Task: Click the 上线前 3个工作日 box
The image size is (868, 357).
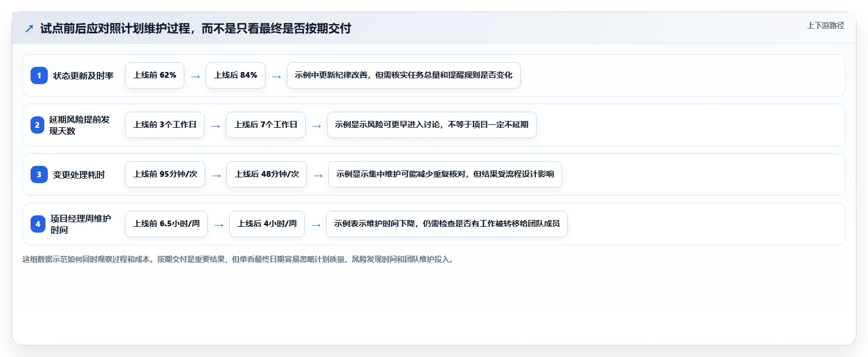Action: (x=165, y=125)
